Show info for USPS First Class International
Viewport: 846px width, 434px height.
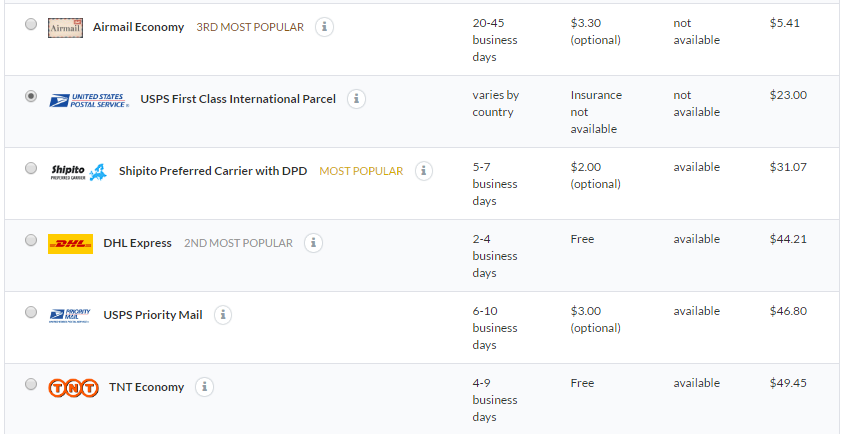coord(356,99)
